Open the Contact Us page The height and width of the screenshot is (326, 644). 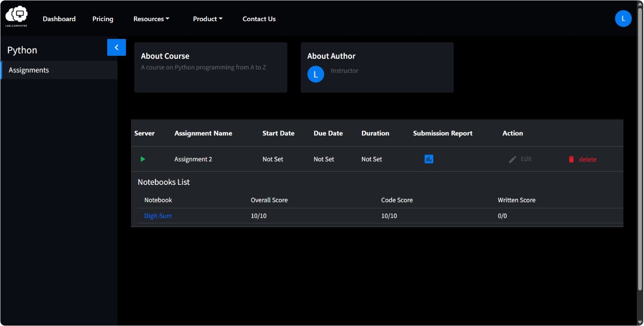tap(259, 19)
